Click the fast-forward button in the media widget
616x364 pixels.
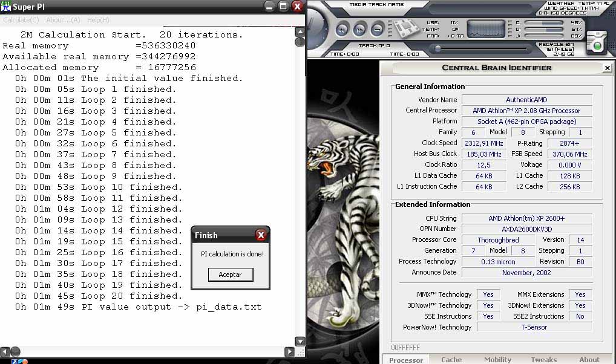[359, 30]
